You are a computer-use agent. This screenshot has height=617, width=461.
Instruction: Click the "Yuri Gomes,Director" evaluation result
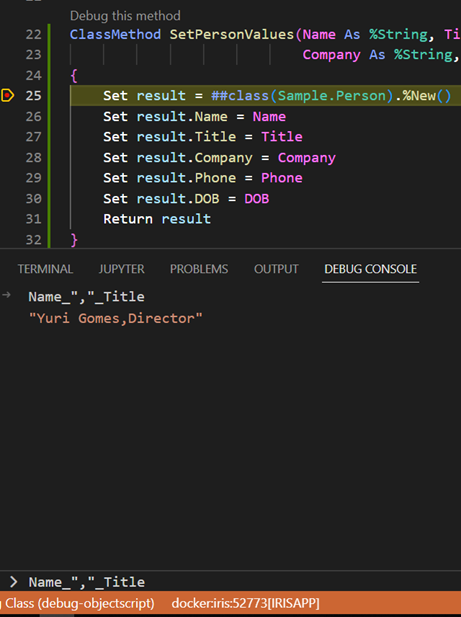click(x=116, y=318)
